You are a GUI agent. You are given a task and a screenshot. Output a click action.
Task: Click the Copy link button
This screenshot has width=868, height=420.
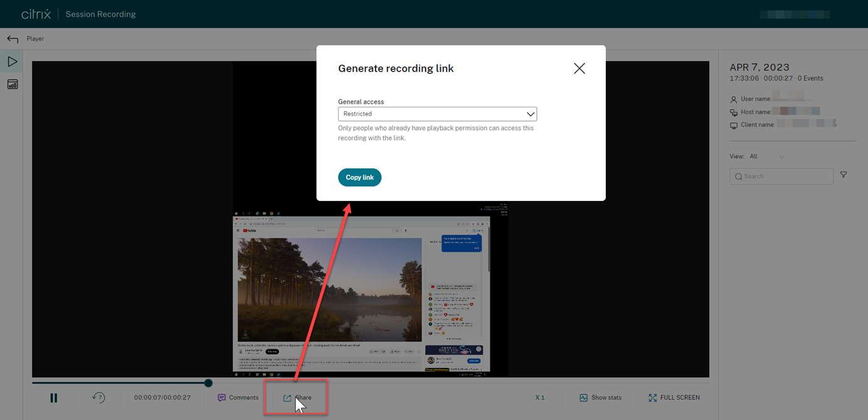(359, 177)
